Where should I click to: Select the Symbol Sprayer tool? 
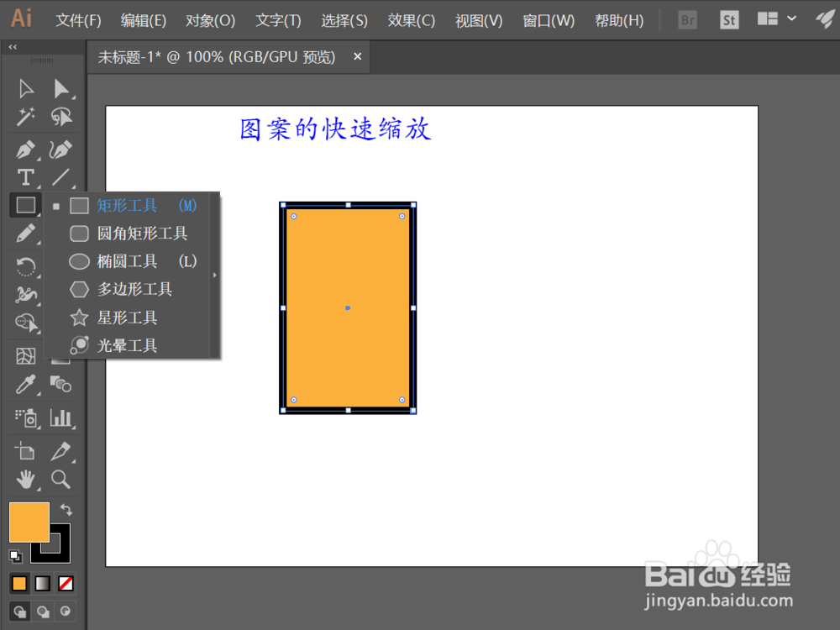click(x=25, y=417)
